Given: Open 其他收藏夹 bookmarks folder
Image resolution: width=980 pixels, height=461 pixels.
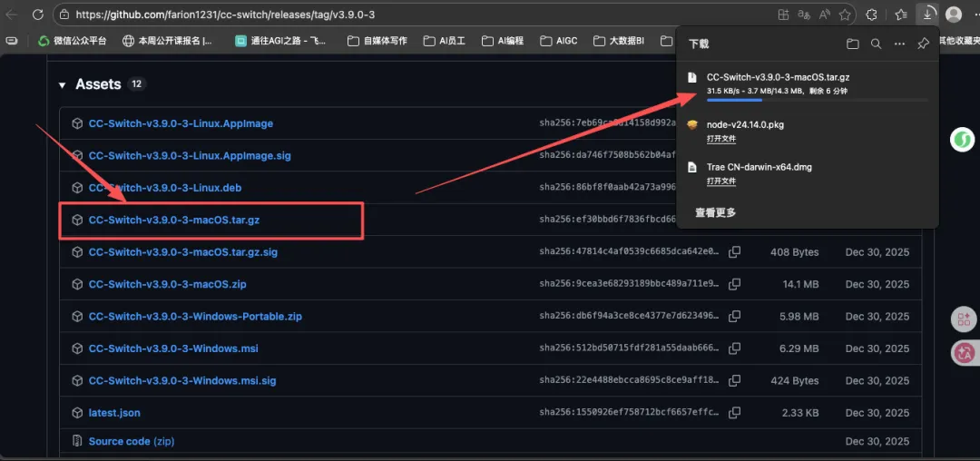Looking at the screenshot, I should 959,41.
